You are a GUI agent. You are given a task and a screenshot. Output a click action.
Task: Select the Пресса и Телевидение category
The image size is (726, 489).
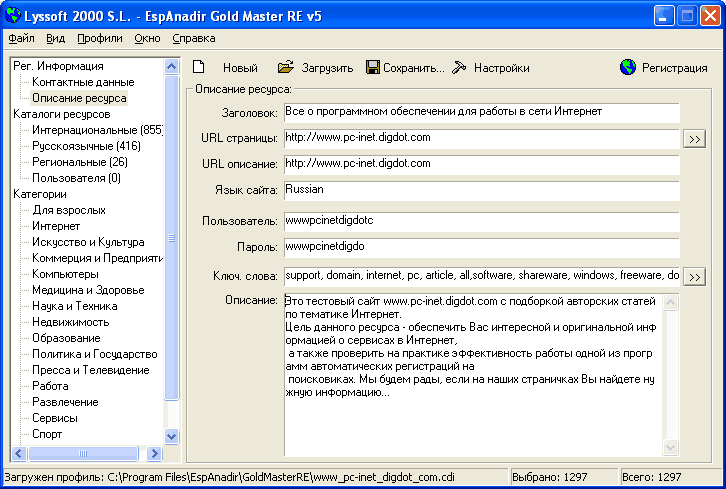tap(91, 370)
